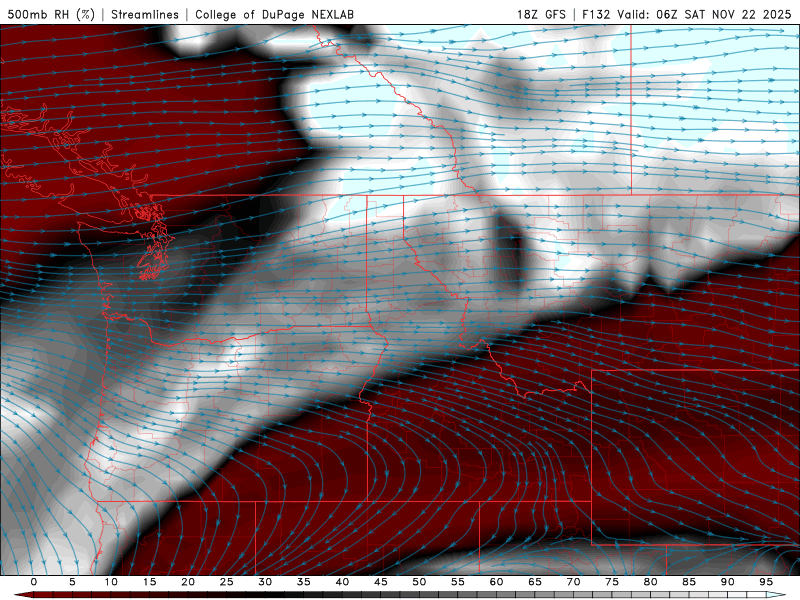Click the 80 value on the color scale
The height and width of the screenshot is (600, 800).
coord(650,582)
